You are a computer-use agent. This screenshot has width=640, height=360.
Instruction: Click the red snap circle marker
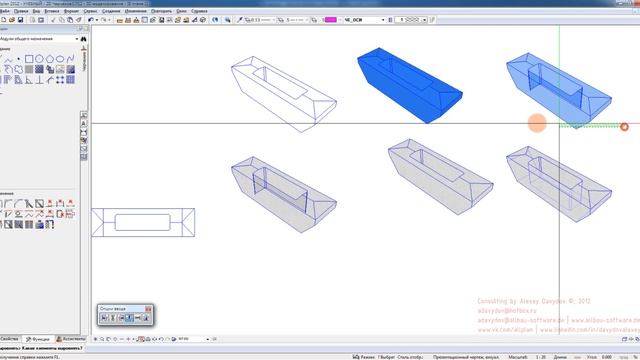(x=624, y=127)
